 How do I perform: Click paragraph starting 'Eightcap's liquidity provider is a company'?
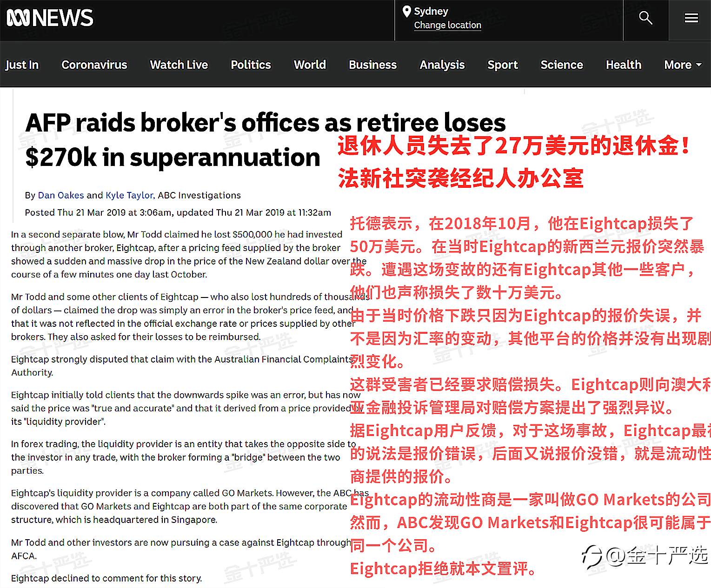tap(190, 506)
